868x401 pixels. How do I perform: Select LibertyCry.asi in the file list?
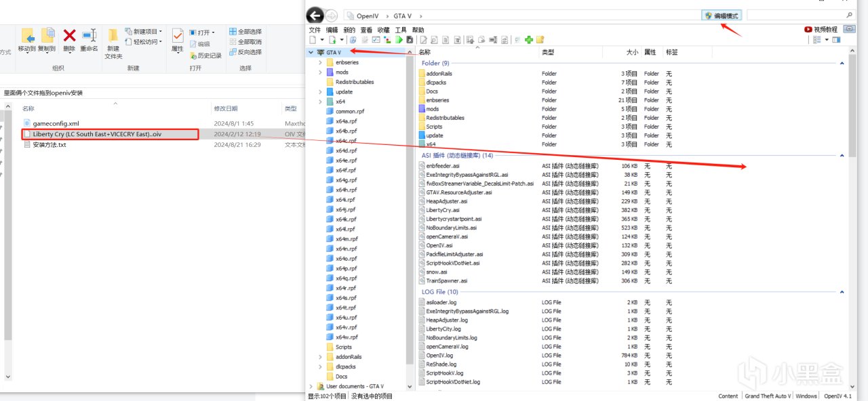click(x=443, y=210)
